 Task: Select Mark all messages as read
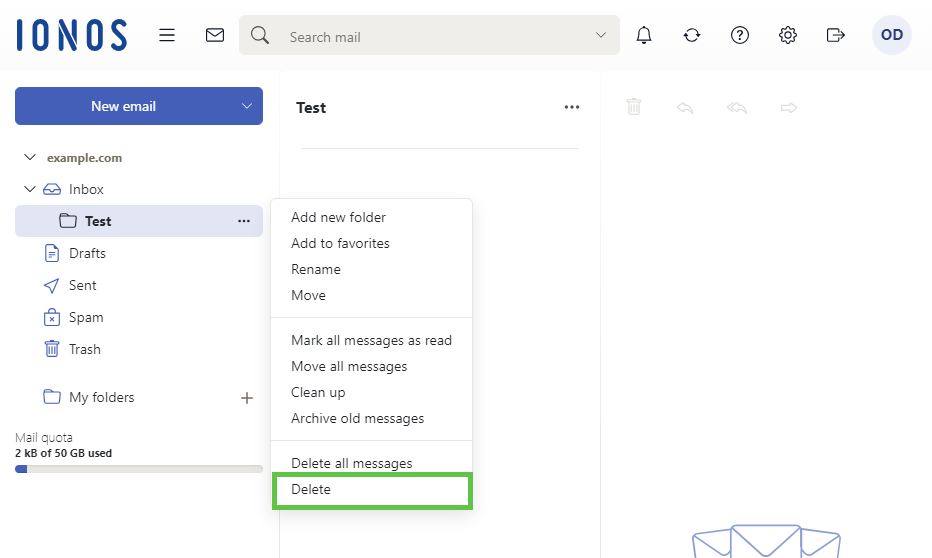371,340
